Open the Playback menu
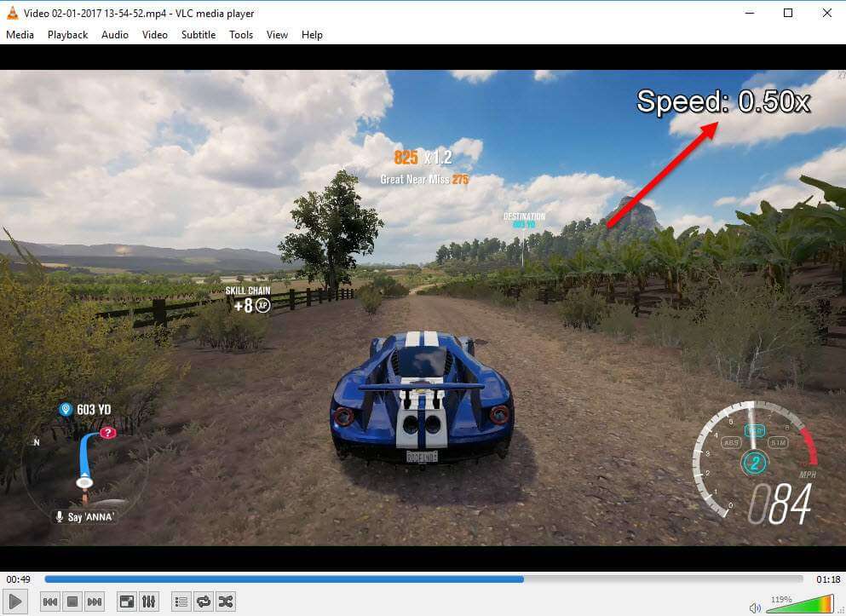This screenshot has height=616, width=846. point(67,35)
